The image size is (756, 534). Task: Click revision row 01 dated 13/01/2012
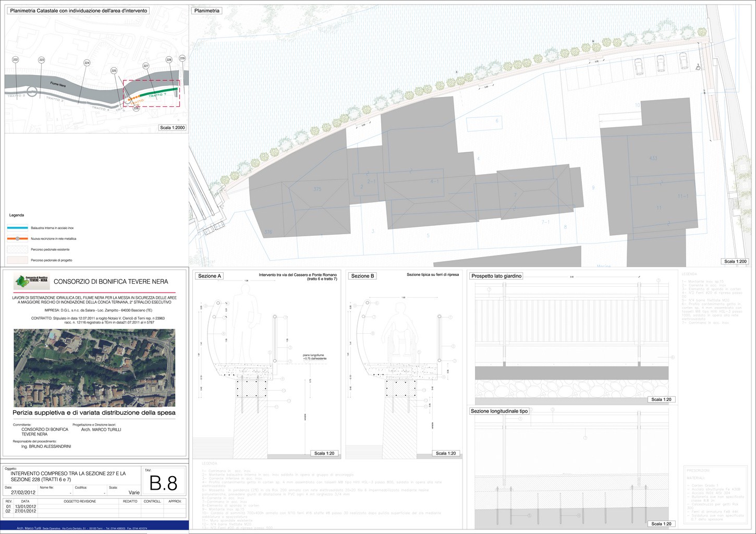pyautogui.click(x=95, y=506)
